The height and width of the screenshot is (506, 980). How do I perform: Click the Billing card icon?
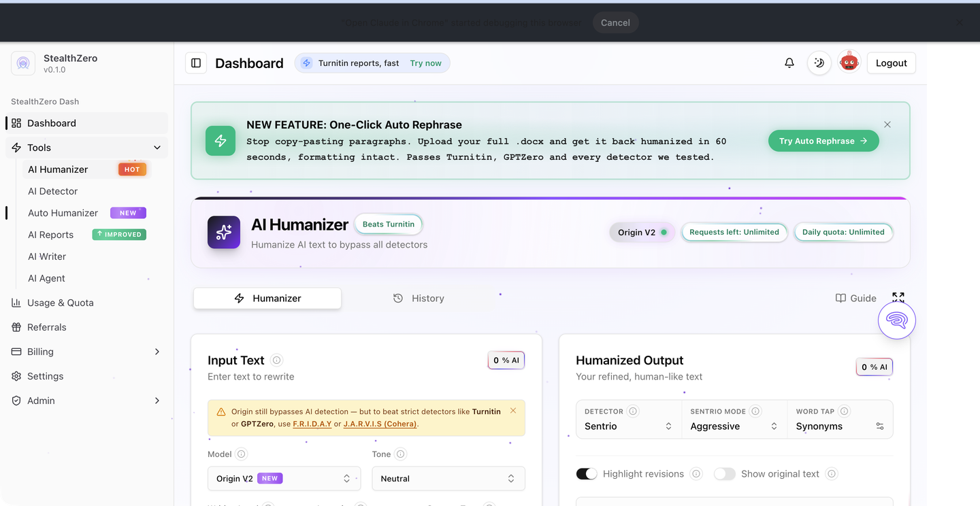16,352
